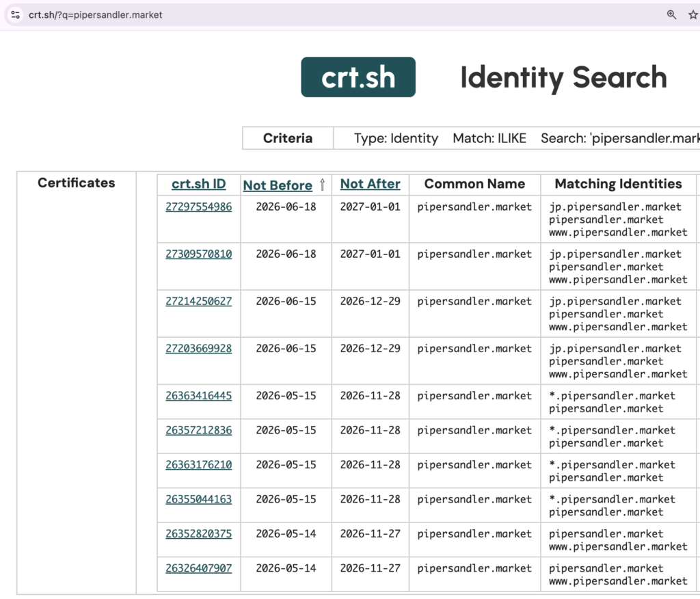Image resolution: width=700 pixels, height=599 pixels.
Task: Click the Identity Search heading
Action: 563,78
